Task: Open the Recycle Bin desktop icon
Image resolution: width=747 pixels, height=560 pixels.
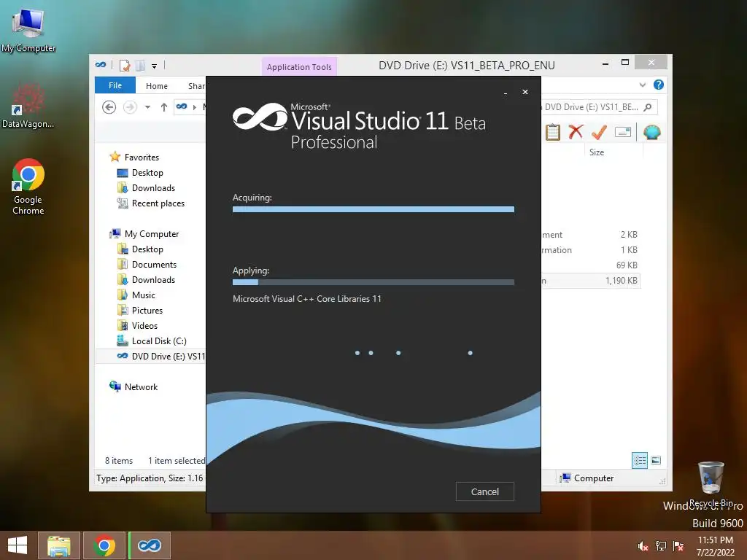Action: (711, 483)
